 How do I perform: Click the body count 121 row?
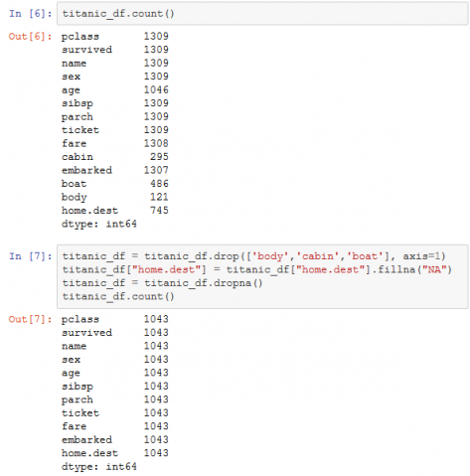pos(115,197)
